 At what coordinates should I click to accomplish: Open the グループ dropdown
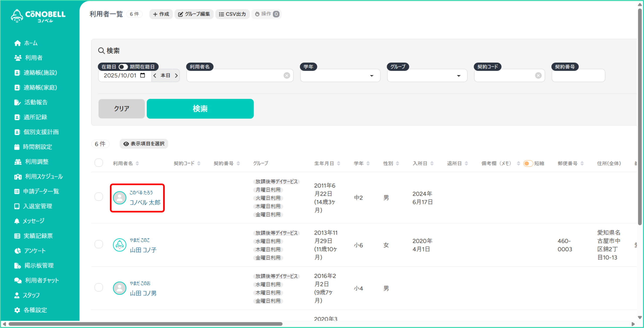click(427, 76)
